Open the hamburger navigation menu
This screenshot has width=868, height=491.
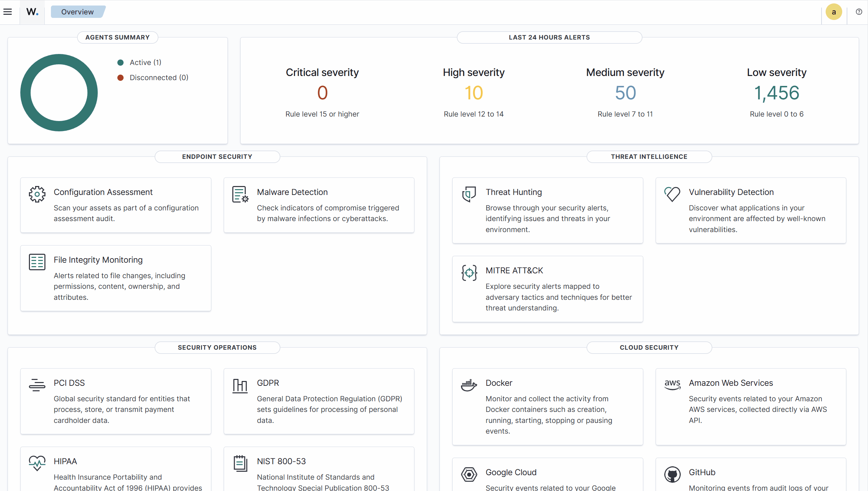click(x=8, y=12)
